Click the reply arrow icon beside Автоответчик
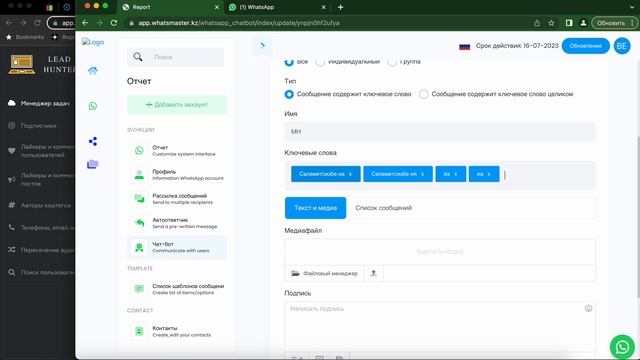The width and height of the screenshot is (640, 360). pyautogui.click(x=139, y=223)
